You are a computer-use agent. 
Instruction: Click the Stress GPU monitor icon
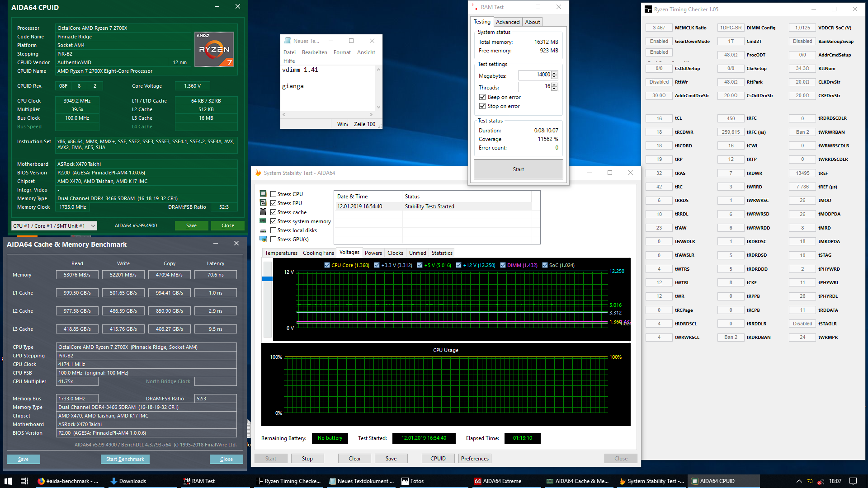(263, 239)
